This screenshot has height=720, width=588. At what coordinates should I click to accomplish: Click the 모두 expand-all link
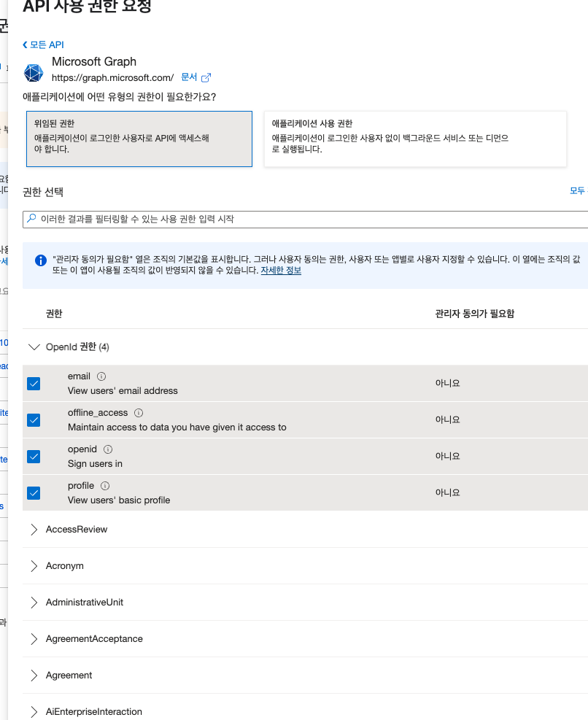tap(579, 190)
